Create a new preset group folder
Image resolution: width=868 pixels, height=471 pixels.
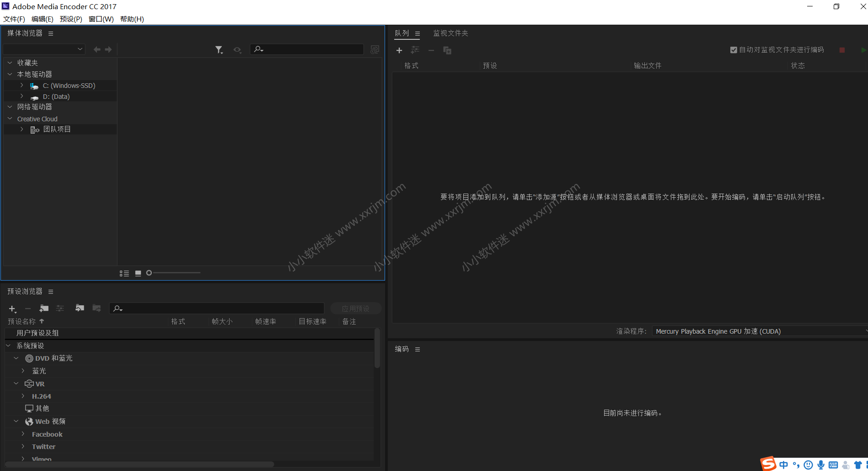[44, 308]
